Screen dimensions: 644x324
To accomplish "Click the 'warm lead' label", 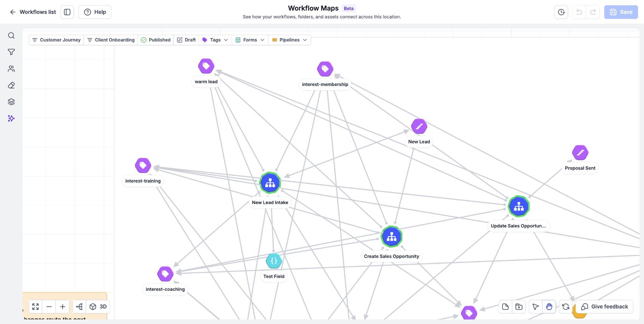I will pos(206,81).
